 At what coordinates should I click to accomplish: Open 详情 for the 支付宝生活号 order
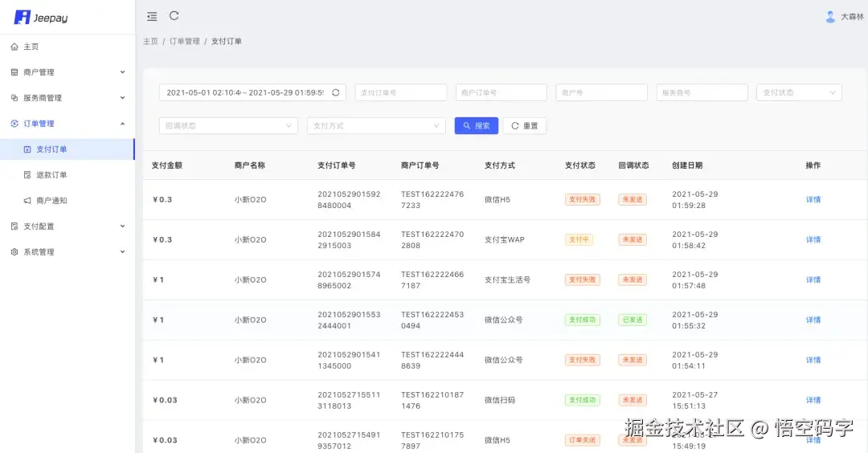click(x=813, y=280)
